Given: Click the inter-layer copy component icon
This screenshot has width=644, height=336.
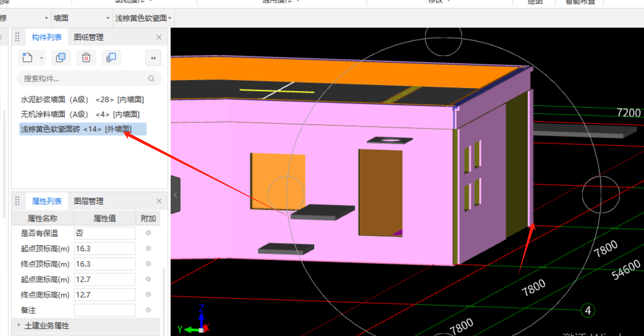Looking at the screenshot, I should click(x=111, y=58).
